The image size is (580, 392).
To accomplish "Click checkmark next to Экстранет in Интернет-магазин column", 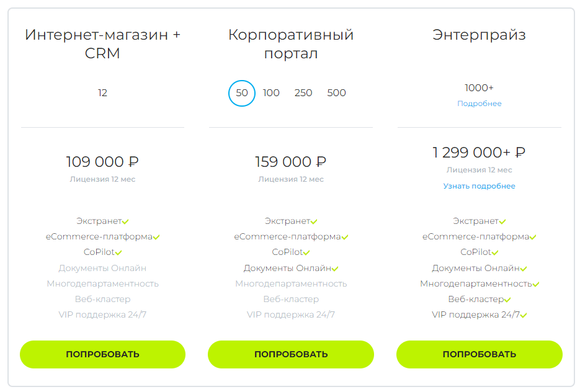I will tap(125, 222).
